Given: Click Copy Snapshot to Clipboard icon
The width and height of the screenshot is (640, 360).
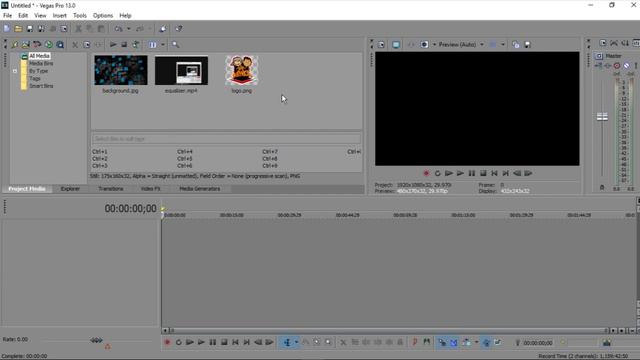Looking at the screenshot, I should (516, 44).
